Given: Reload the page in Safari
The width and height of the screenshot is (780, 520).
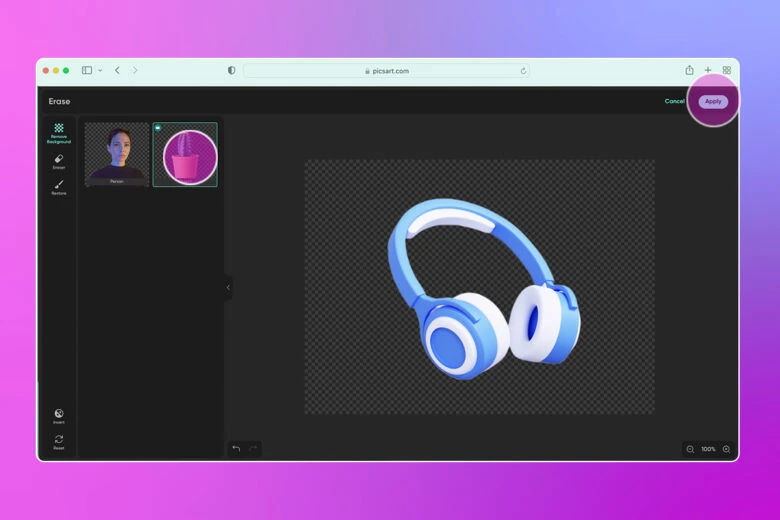Looking at the screenshot, I should tap(523, 71).
